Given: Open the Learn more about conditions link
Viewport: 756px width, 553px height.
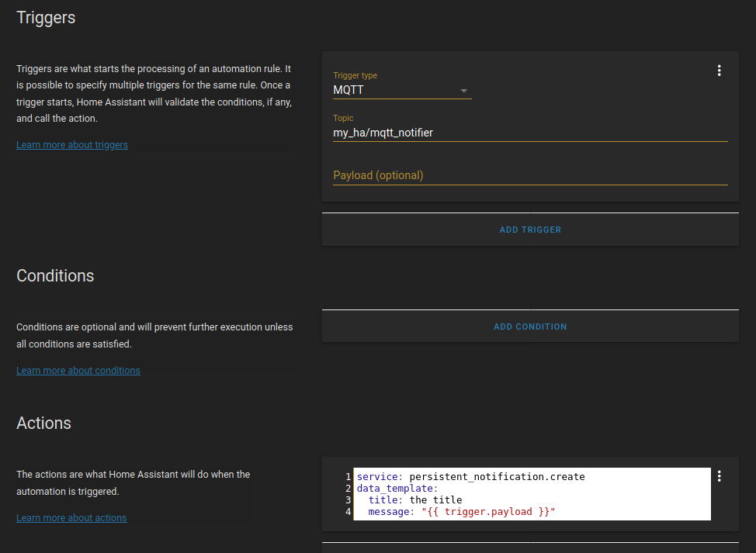Looking at the screenshot, I should coord(78,371).
